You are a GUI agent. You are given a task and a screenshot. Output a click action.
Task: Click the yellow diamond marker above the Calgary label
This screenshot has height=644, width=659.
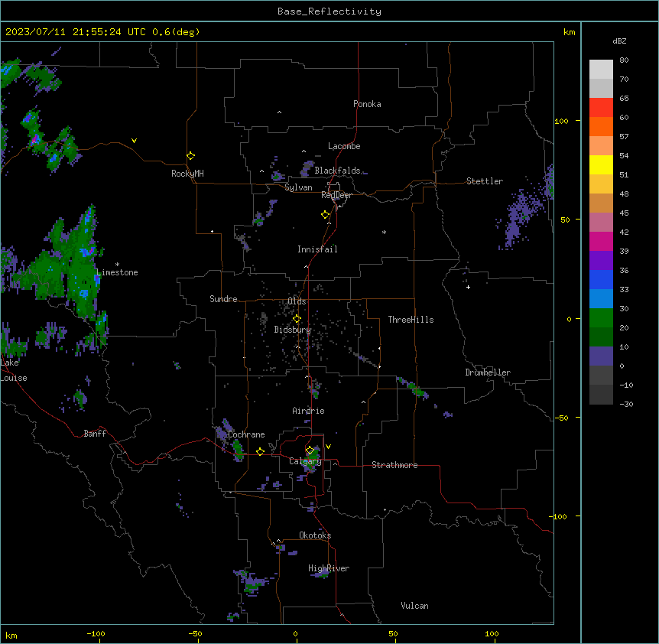coord(310,450)
